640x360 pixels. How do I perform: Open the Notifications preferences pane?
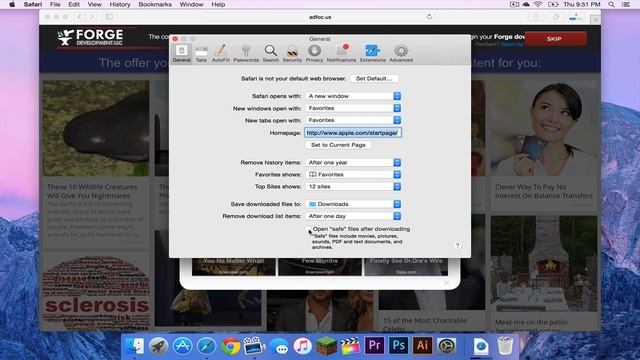tap(341, 53)
